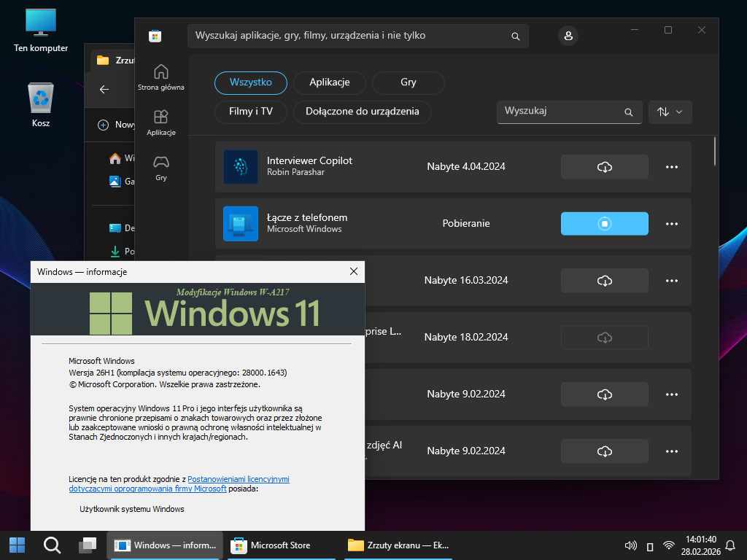The height and width of the screenshot is (560, 747).
Task: Download Interviewer Copilot via cloud icon
Action: pos(604,167)
